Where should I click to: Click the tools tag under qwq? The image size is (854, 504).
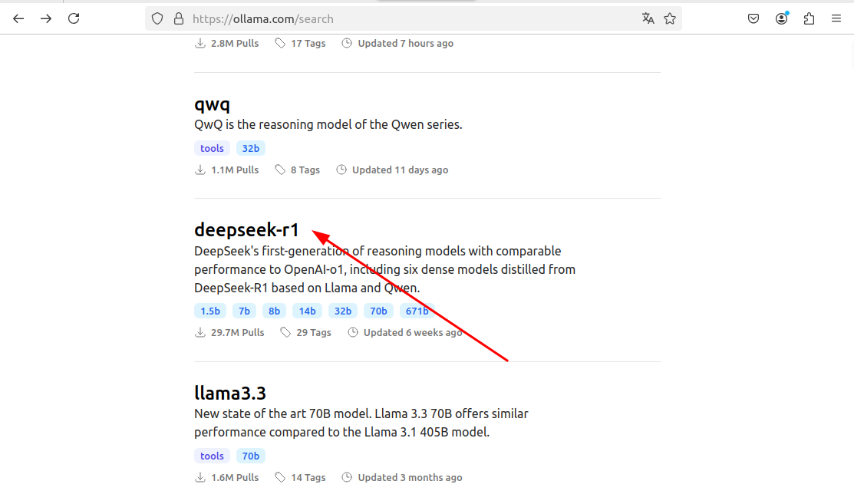(212, 148)
